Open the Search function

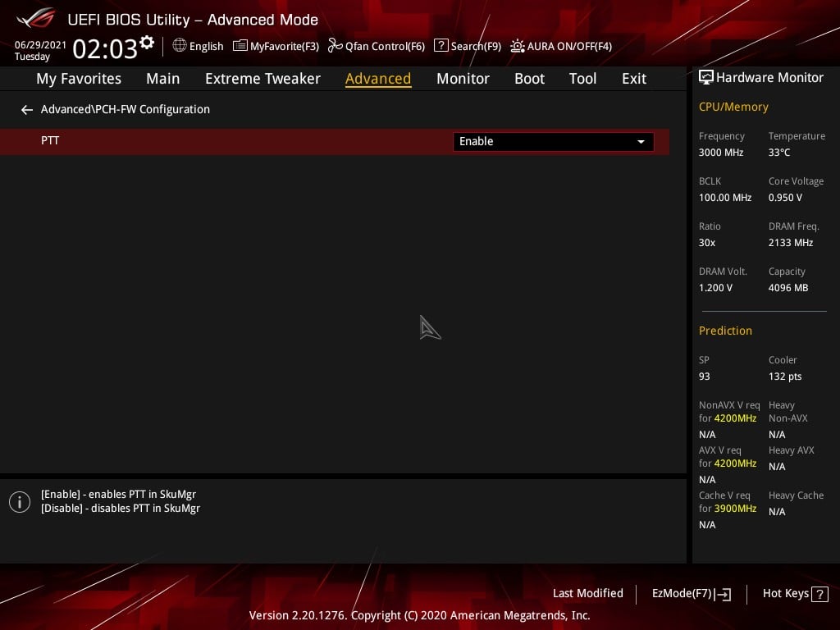(x=468, y=46)
